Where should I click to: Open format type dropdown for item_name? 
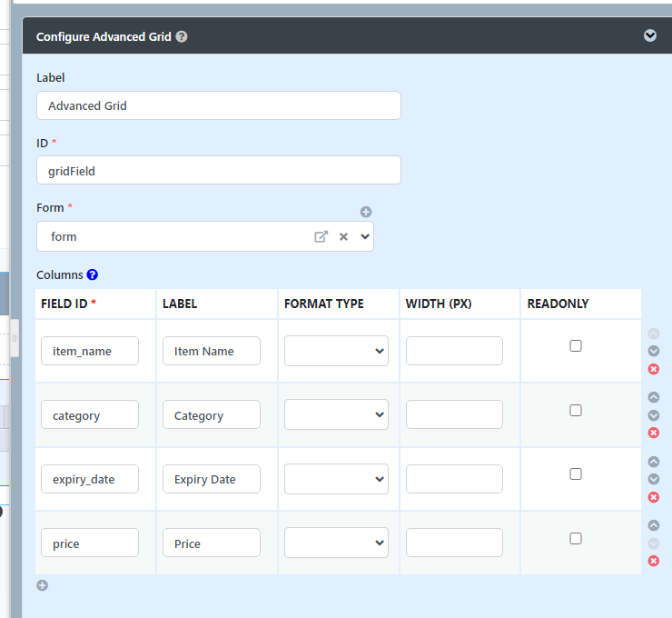[336, 351]
